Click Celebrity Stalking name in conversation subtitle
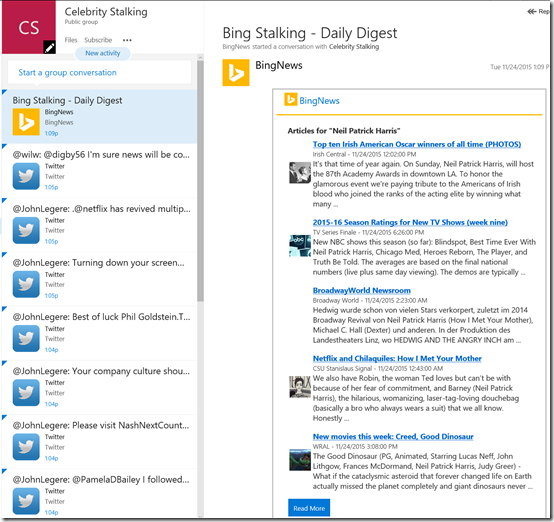554x522 pixels. (354, 47)
